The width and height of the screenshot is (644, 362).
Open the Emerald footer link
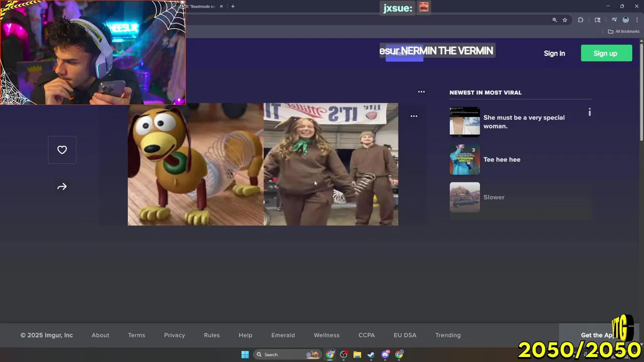pyautogui.click(x=283, y=335)
